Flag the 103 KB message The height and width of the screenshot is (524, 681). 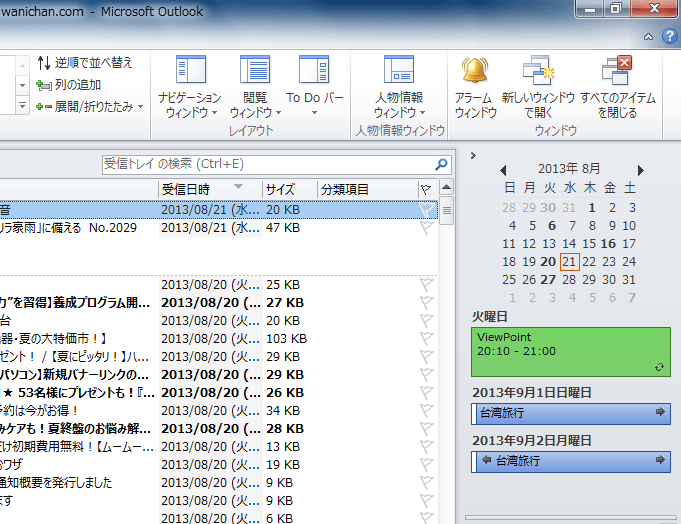click(427, 339)
